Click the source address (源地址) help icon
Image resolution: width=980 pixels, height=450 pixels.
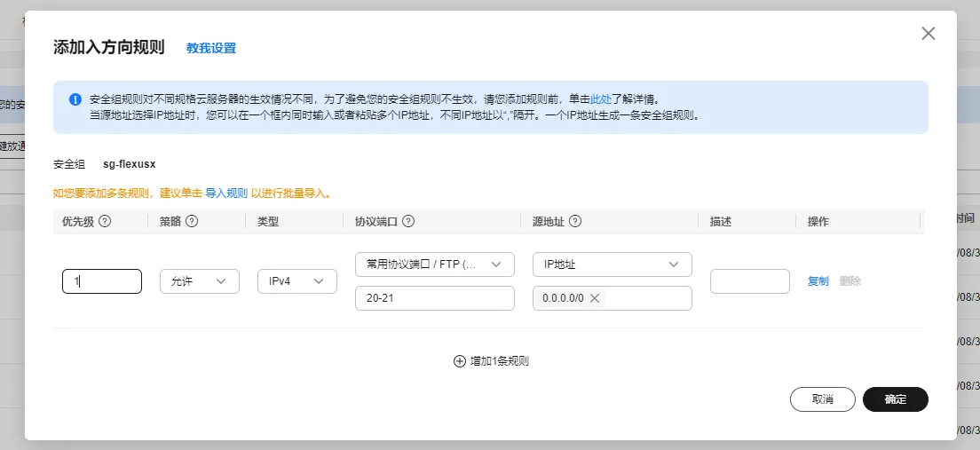click(575, 222)
